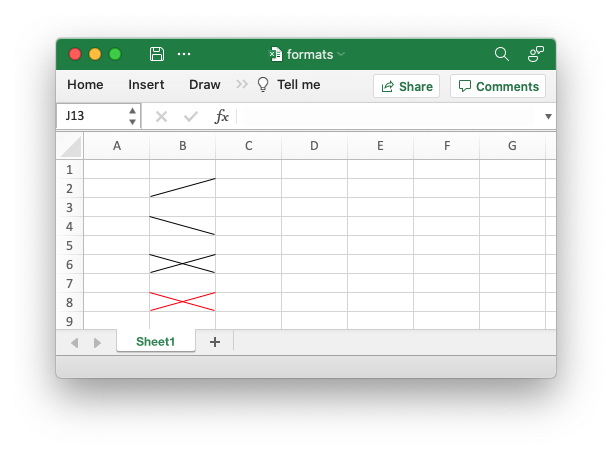
Task: Select row 5 header
Action: pyautogui.click(x=69, y=246)
